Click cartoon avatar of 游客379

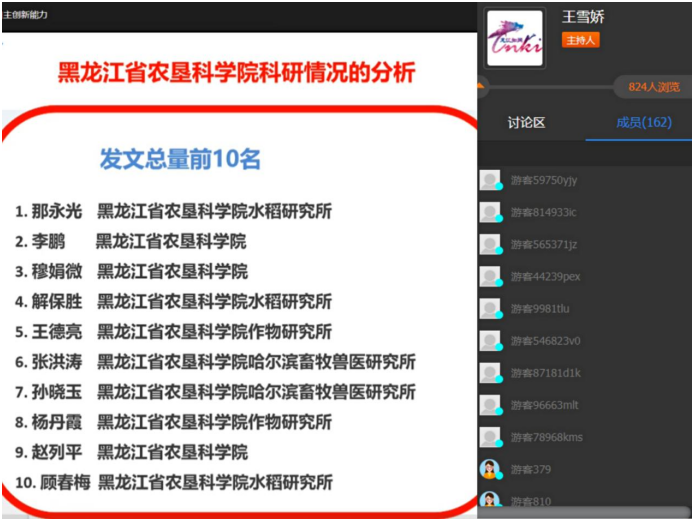click(490, 469)
